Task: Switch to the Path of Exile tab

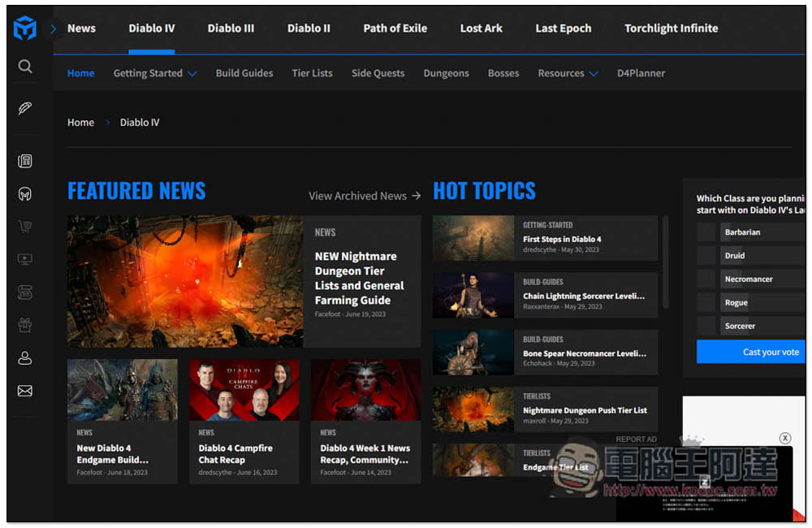Action: pyautogui.click(x=395, y=28)
